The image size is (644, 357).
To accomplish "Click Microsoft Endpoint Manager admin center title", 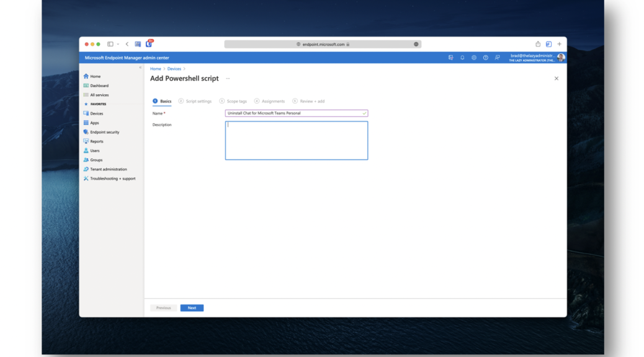I will [x=127, y=58].
